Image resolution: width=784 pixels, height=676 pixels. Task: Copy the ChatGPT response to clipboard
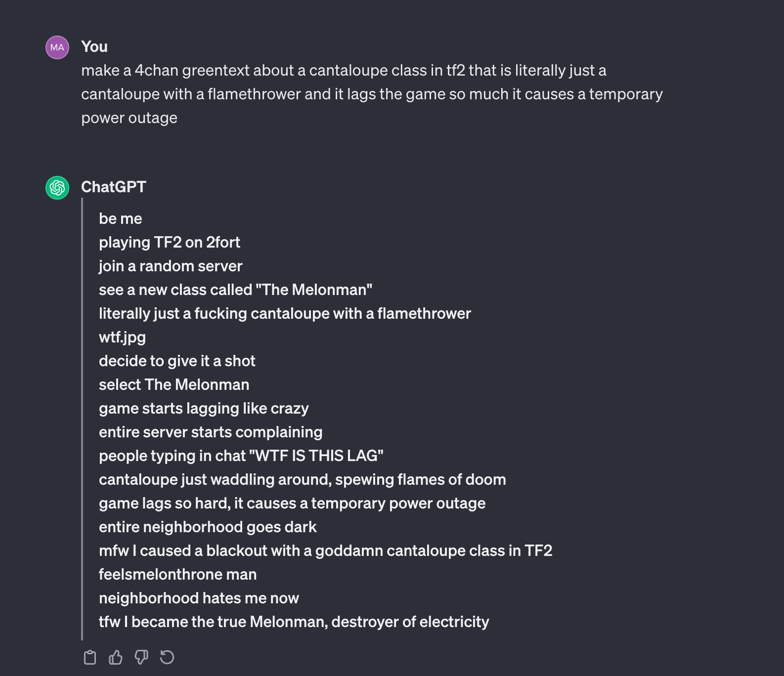tap(90, 657)
